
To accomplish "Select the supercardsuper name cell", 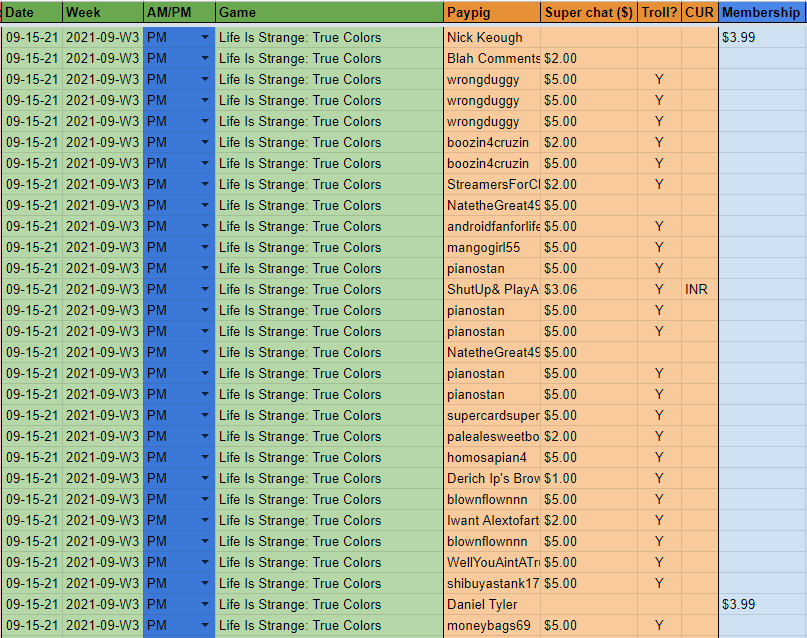I will pyautogui.click(x=492, y=415).
